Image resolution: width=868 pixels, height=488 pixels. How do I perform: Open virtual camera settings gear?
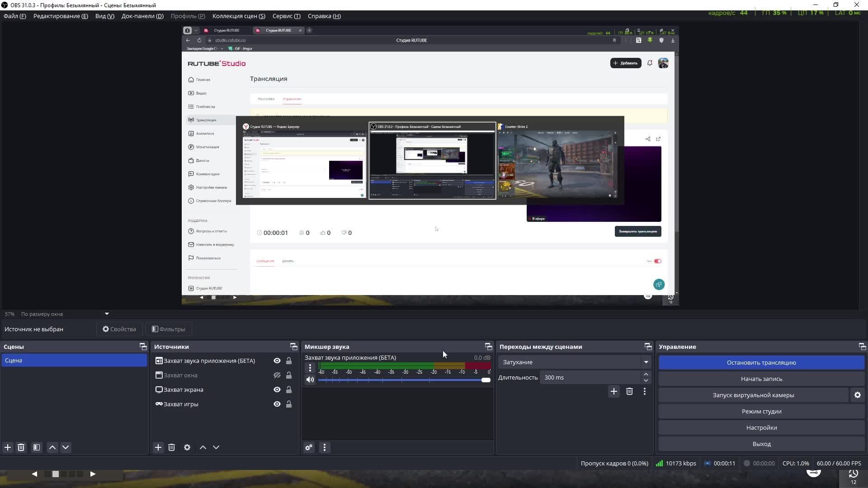[858, 395]
